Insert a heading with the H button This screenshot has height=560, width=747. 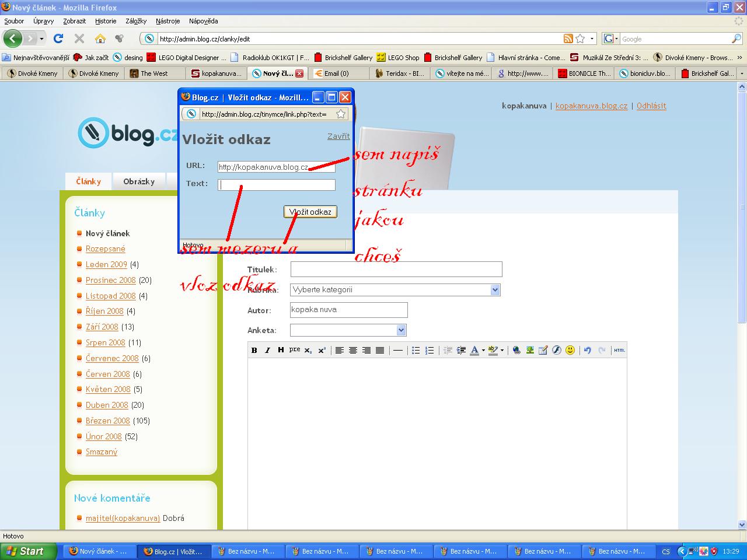coord(281,350)
